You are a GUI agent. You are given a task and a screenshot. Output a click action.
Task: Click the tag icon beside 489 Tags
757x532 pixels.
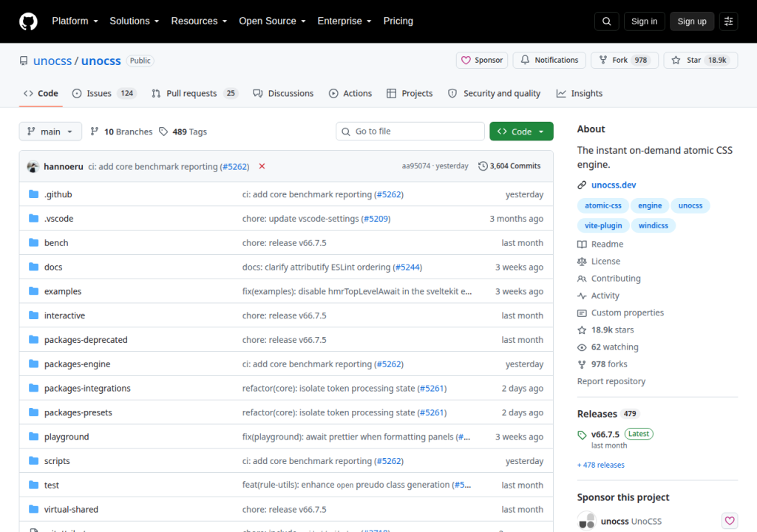(x=163, y=132)
